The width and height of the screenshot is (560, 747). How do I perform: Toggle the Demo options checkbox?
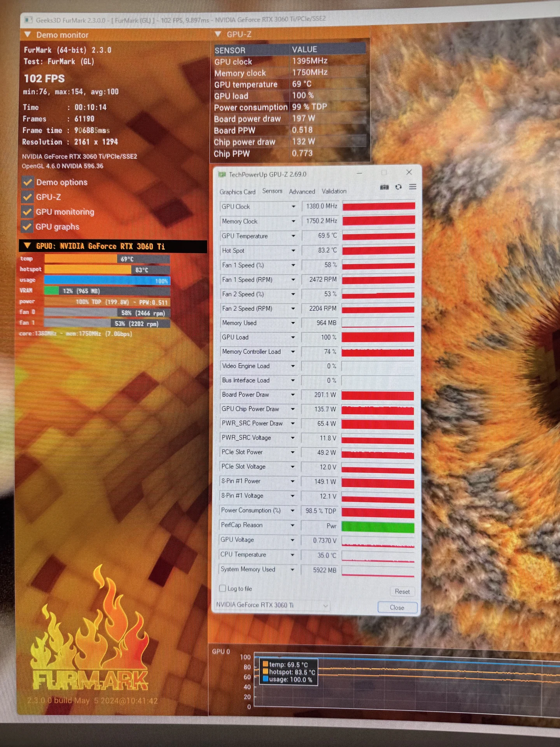(x=28, y=182)
